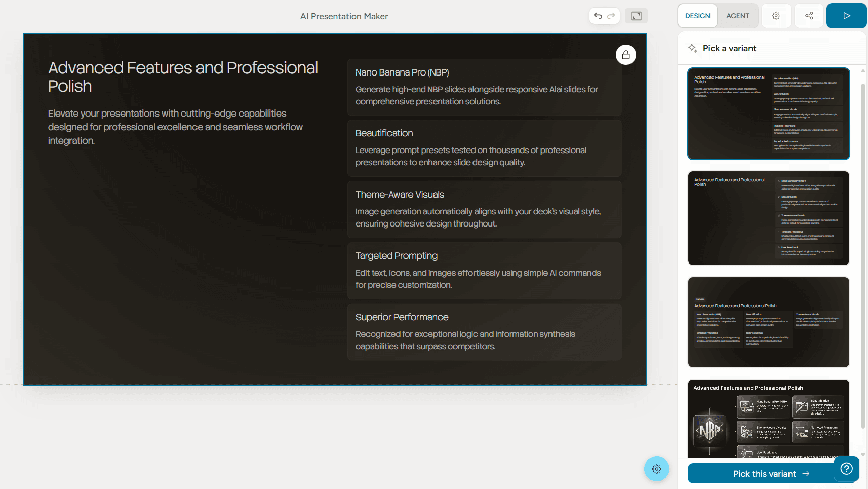Open the round blue gear button near the slide

tap(657, 469)
